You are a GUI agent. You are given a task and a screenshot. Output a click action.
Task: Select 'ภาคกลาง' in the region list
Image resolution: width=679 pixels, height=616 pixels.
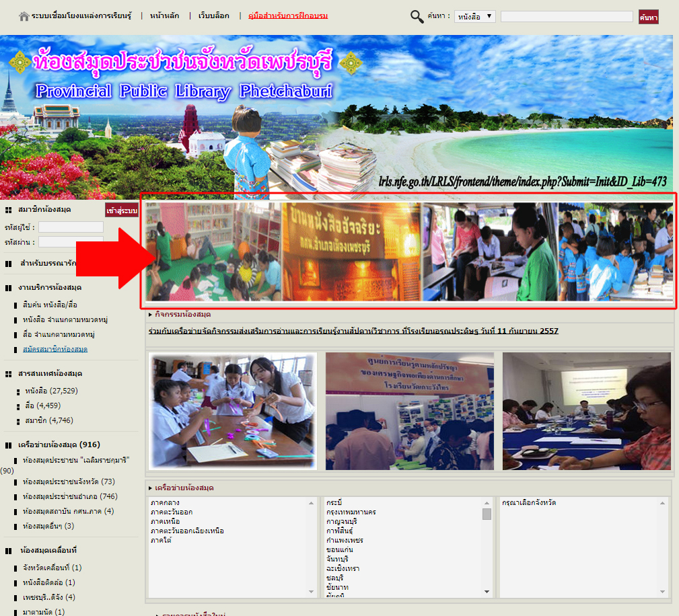[165, 502]
